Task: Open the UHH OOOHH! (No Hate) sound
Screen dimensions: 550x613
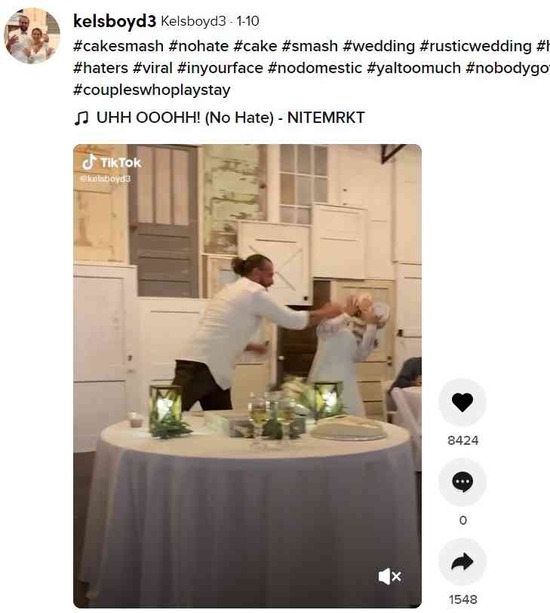Action: point(230,118)
